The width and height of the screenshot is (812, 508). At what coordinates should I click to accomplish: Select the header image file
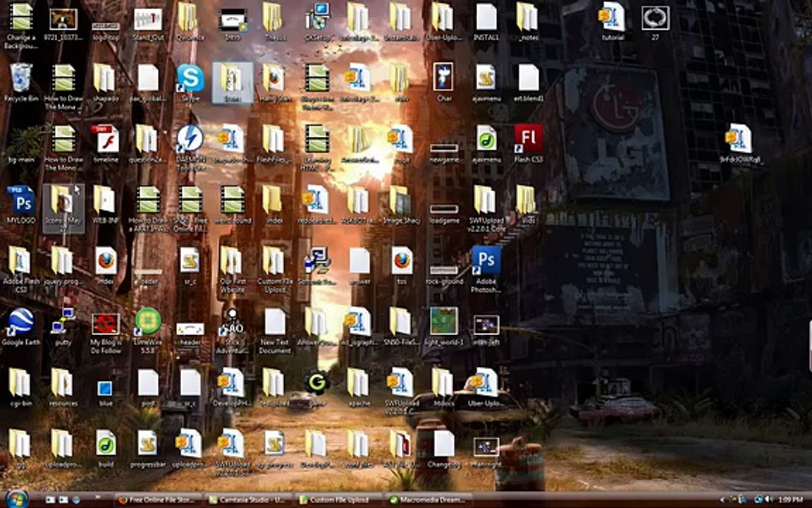point(190,334)
